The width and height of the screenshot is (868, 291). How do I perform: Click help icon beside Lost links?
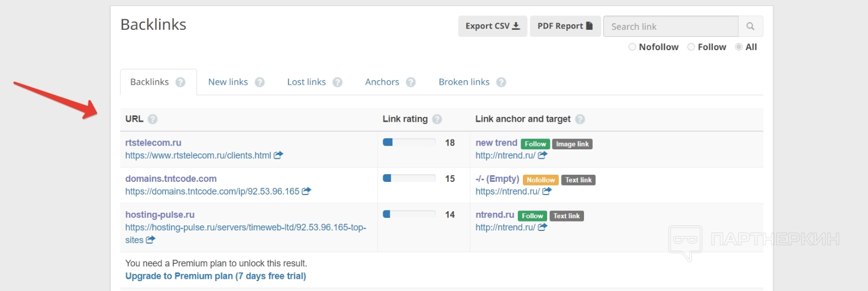coord(337,82)
